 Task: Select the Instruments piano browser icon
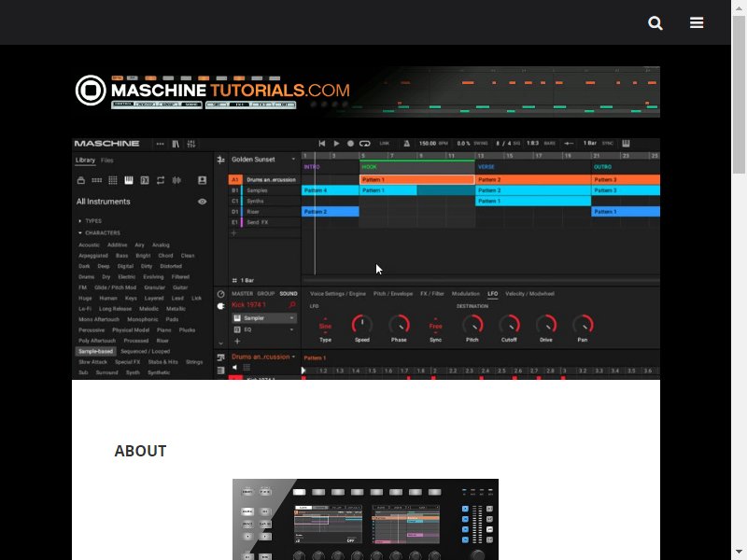[x=129, y=180]
